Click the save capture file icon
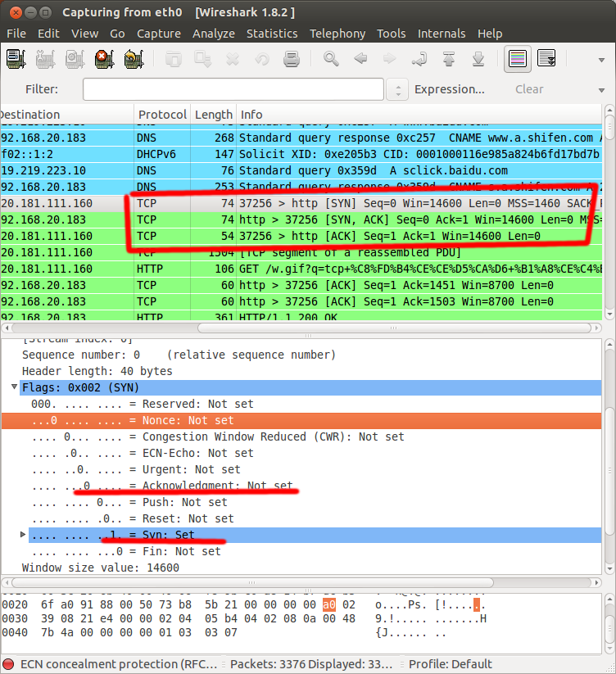The height and width of the screenshot is (674, 616). (x=202, y=59)
